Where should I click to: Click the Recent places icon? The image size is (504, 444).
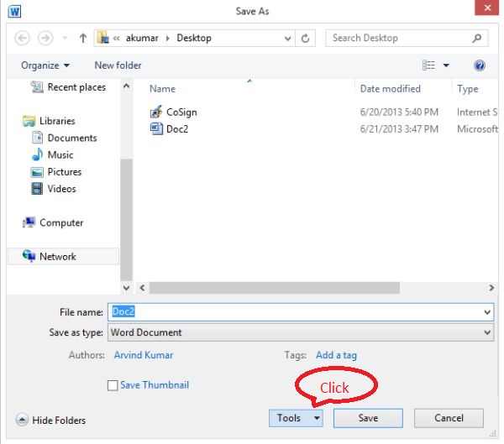(37, 86)
